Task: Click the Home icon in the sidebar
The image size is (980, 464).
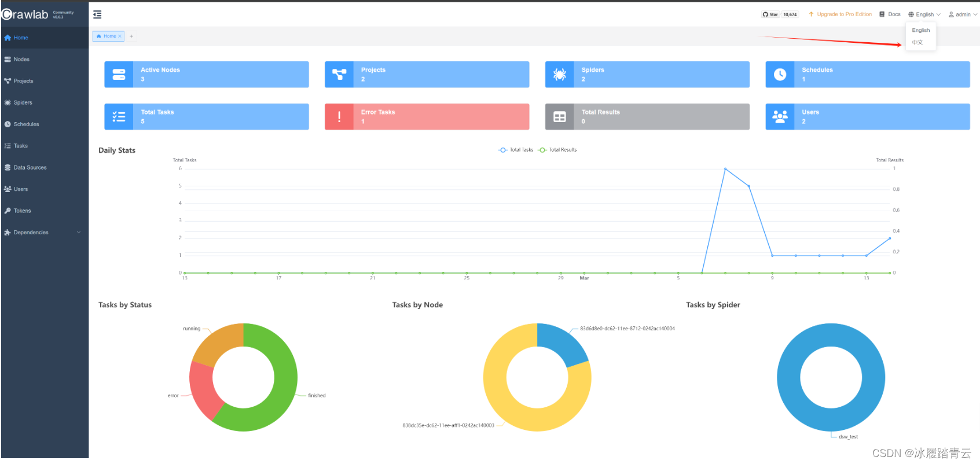Action: (8, 38)
